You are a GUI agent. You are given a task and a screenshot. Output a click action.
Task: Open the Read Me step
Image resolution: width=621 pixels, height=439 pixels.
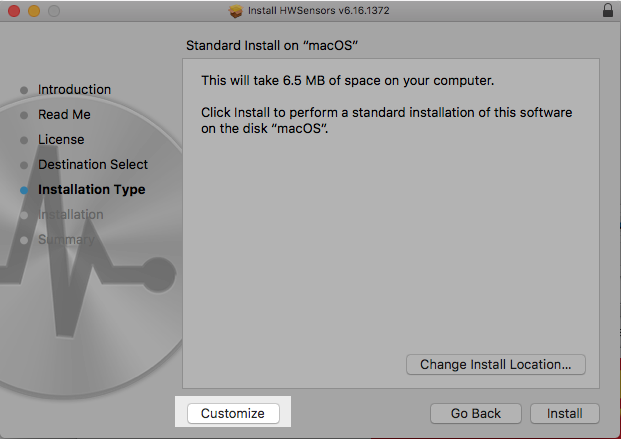coord(64,115)
